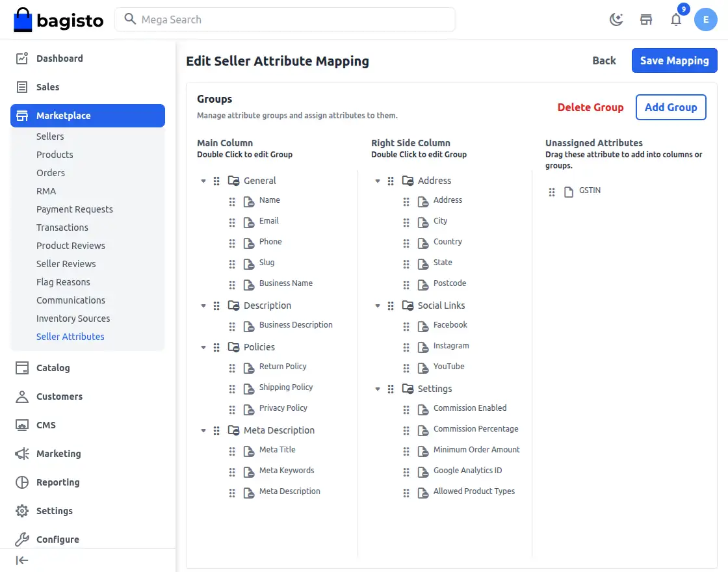Screen dimensions: 728x572
Task: Click the Delete Group red link
Action: [x=590, y=107]
